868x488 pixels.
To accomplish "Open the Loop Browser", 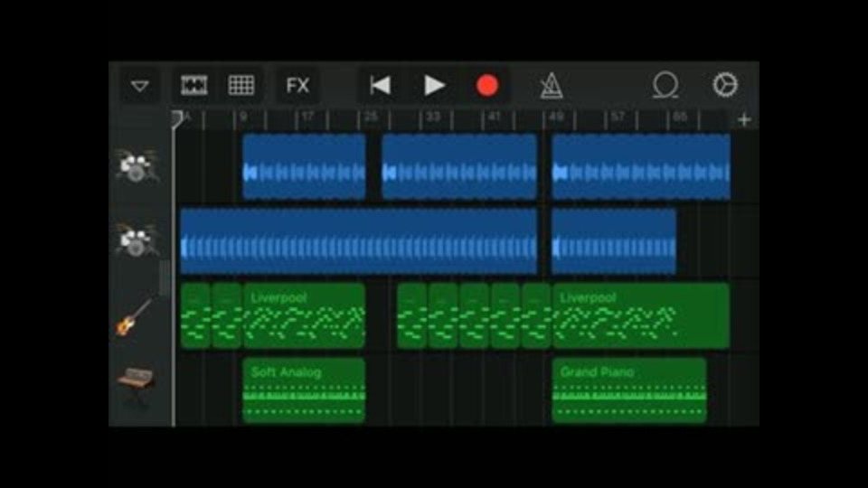I will click(665, 86).
